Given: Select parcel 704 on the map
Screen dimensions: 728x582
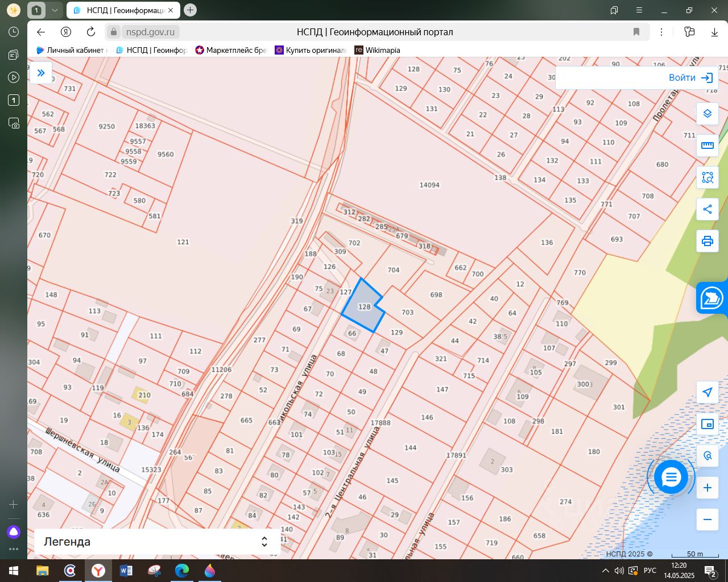Looking at the screenshot, I should pos(394,270).
